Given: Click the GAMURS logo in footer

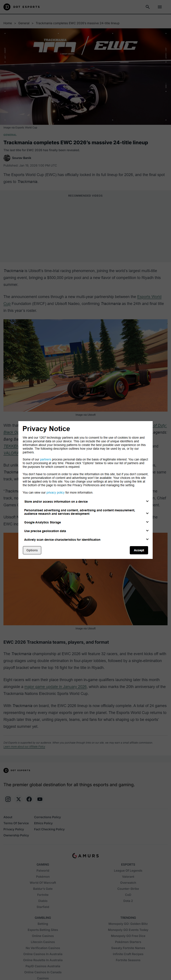Looking at the screenshot, I should 85,856.
